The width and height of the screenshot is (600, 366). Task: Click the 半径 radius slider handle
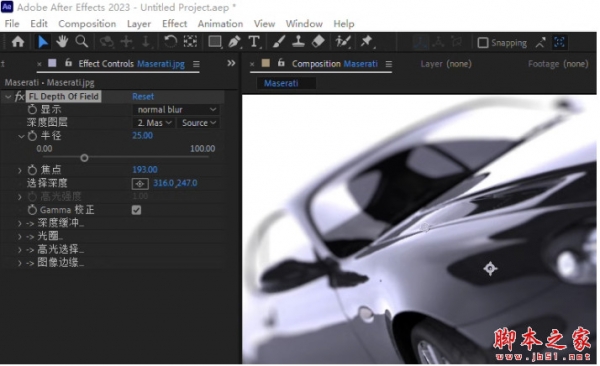click(85, 158)
